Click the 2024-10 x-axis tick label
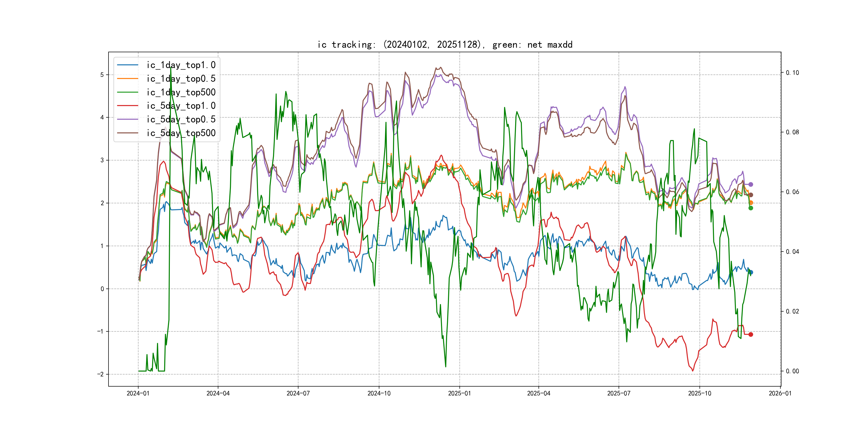The height and width of the screenshot is (434, 868). tap(379, 393)
